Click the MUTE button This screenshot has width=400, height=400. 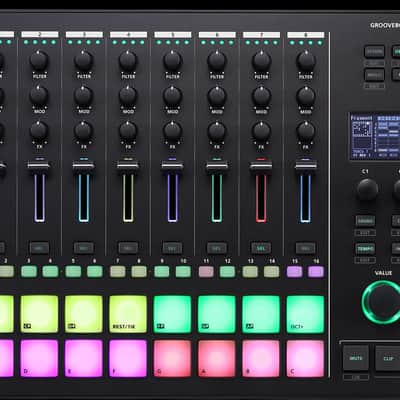coord(356,358)
